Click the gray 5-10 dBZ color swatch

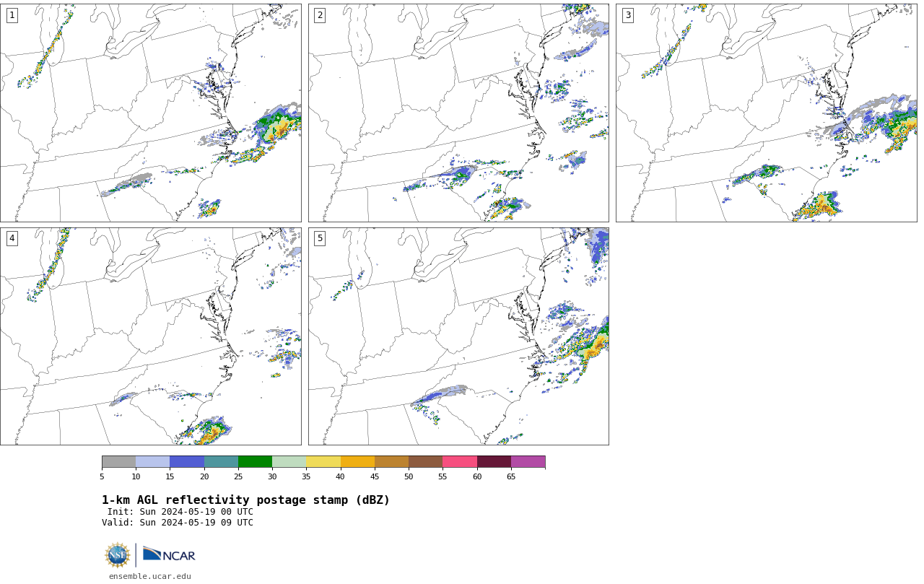tap(119, 462)
